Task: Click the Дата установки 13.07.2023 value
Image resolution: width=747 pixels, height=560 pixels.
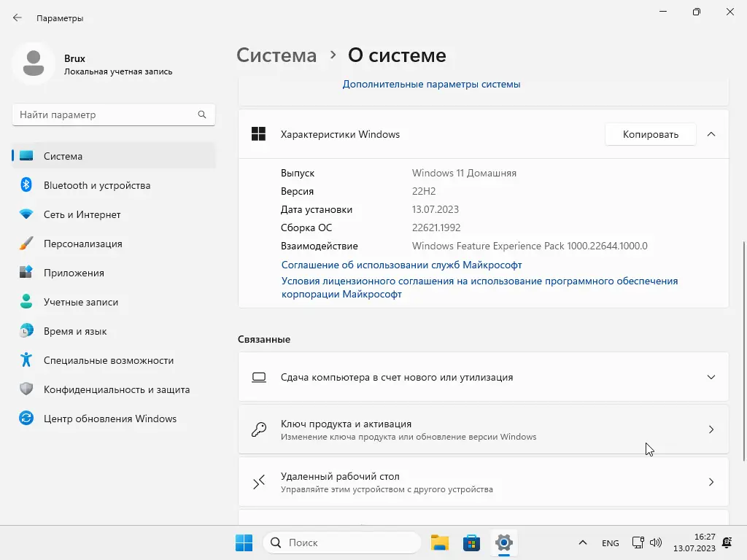Action: click(435, 209)
